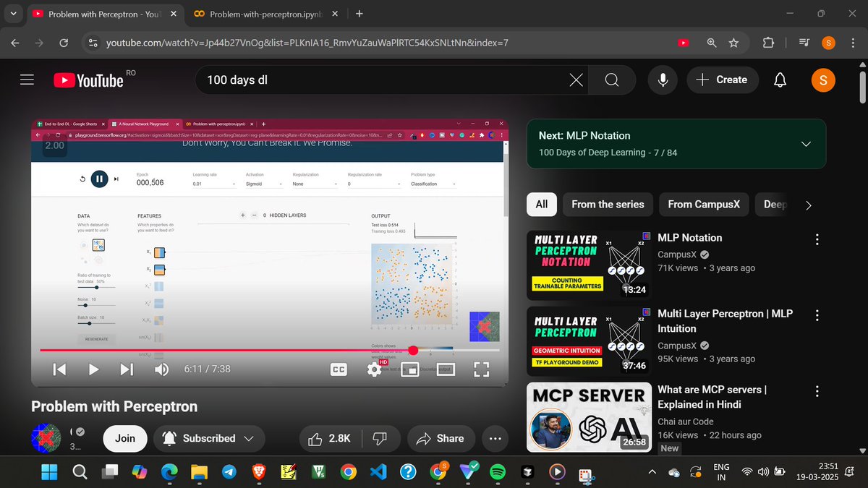Open Telegram from the taskbar
This screenshot has width=868, height=488.
[x=229, y=472]
